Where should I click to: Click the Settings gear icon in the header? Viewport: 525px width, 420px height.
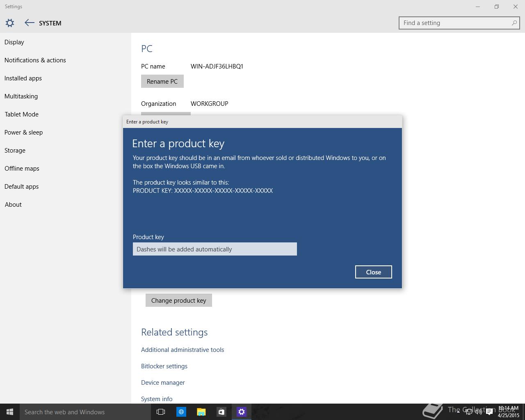(x=10, y=23)
